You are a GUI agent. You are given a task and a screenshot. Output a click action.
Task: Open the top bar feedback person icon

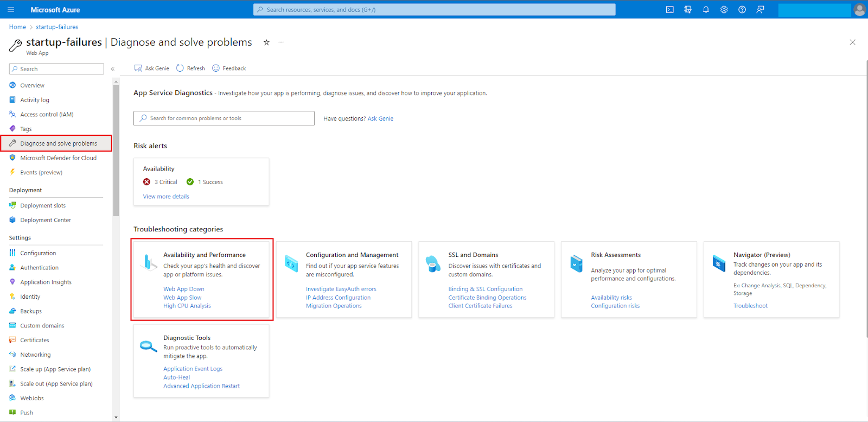click(760, 10)
